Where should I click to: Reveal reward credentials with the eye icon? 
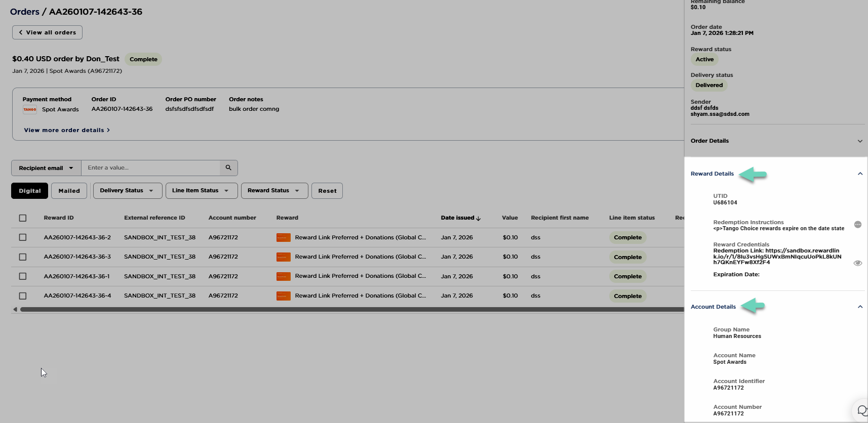[857, 263]
